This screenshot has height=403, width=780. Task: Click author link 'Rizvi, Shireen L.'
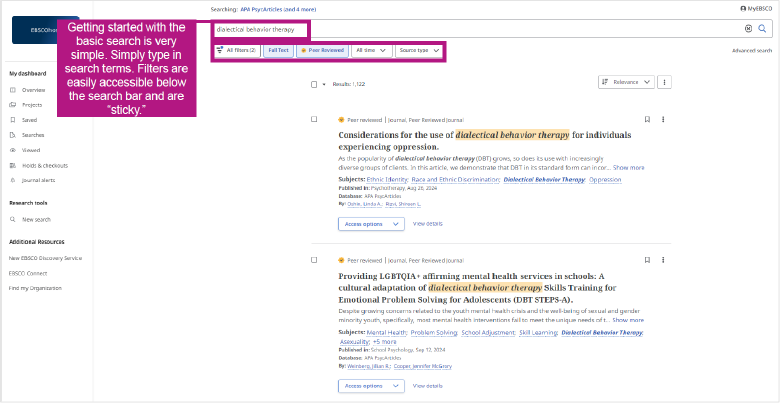coord(403,204)
